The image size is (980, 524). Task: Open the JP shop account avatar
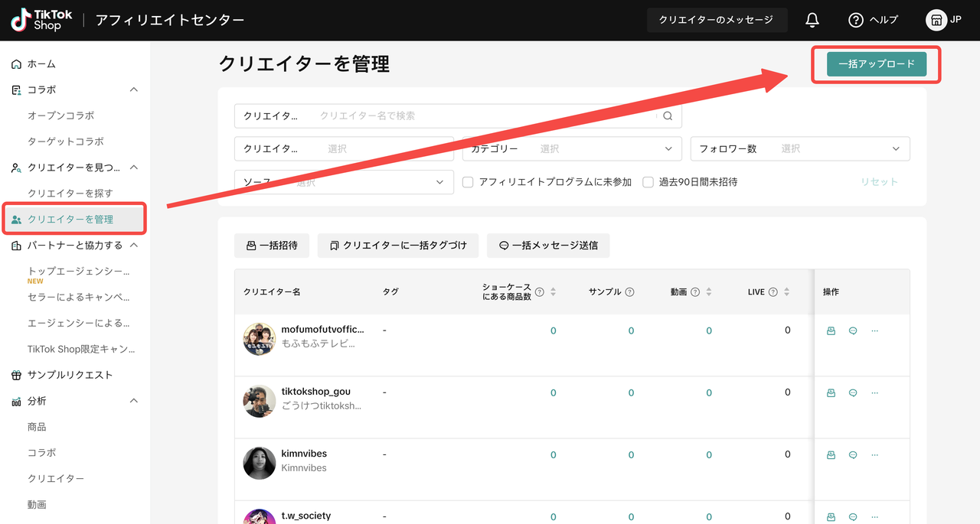point(936,20)
